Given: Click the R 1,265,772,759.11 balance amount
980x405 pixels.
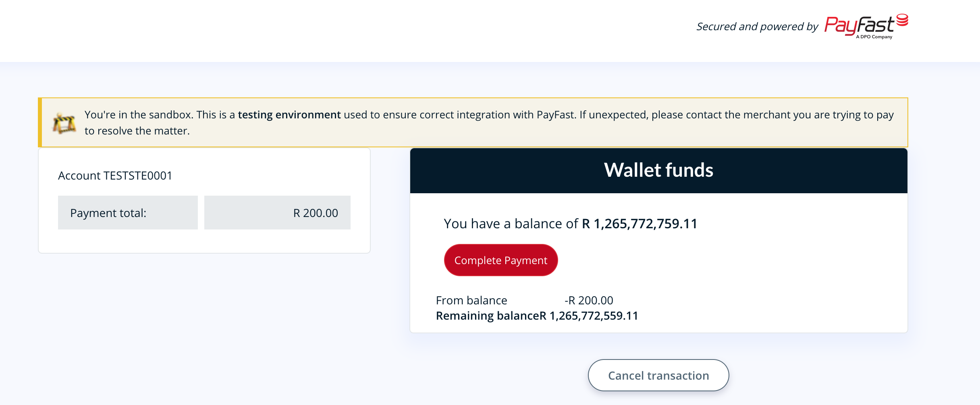Looking at the screenshot, I should [x=639, y=224].
